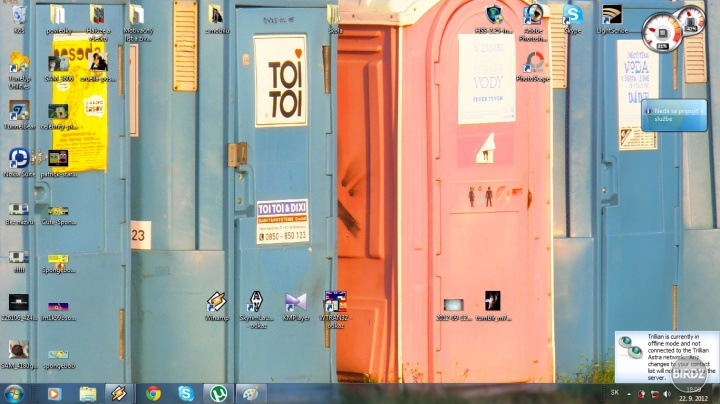Image resolution: width=720 pixels, height=404 pixels.
Task: Open Windows Media Player from taskbar
Action: [x=54, y=394]
